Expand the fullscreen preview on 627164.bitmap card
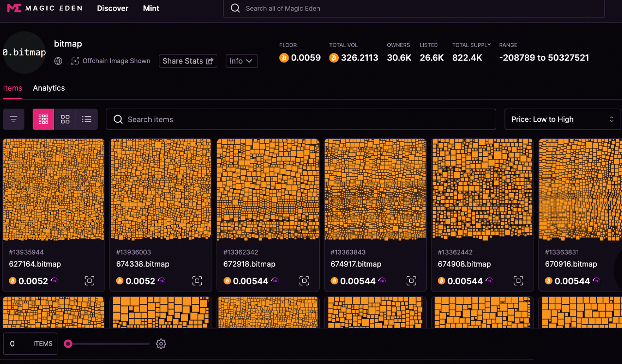 click(x=89, y=281)
